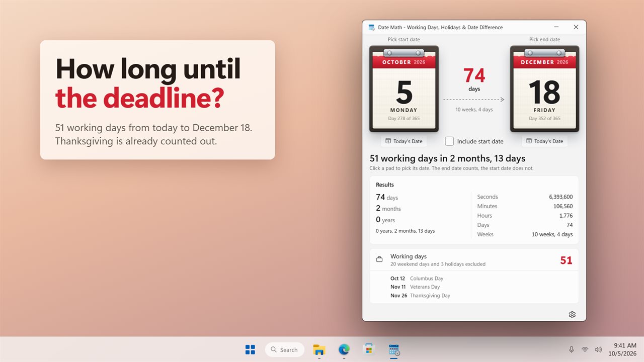Click the '0 years, 2 months, 13 days' text
Image resolution: width=644 pixels, height=362 pixels.
click(x=406, y=231)
